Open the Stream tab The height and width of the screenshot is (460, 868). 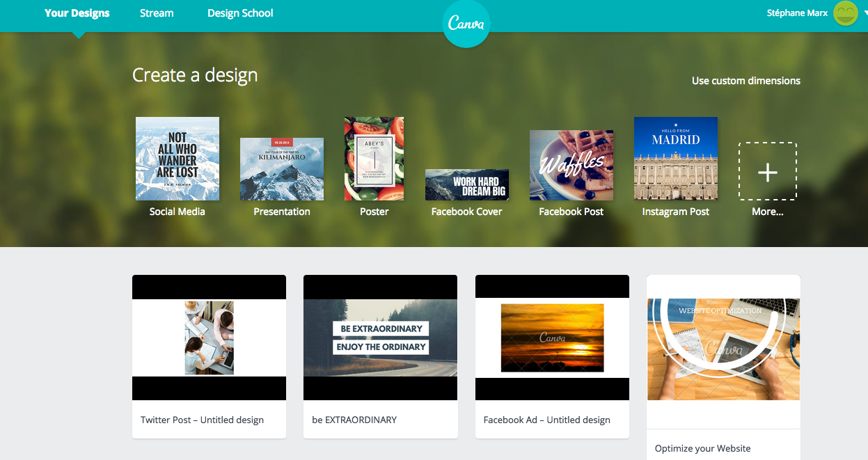point(157,13)
